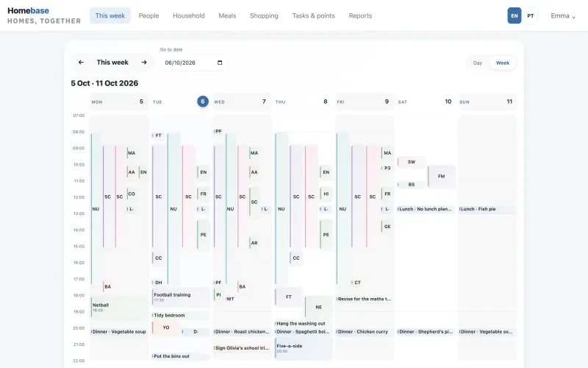Open Thursday's NE event block
This screenshot has height=368, width=588.
click(x=318, y=307)
